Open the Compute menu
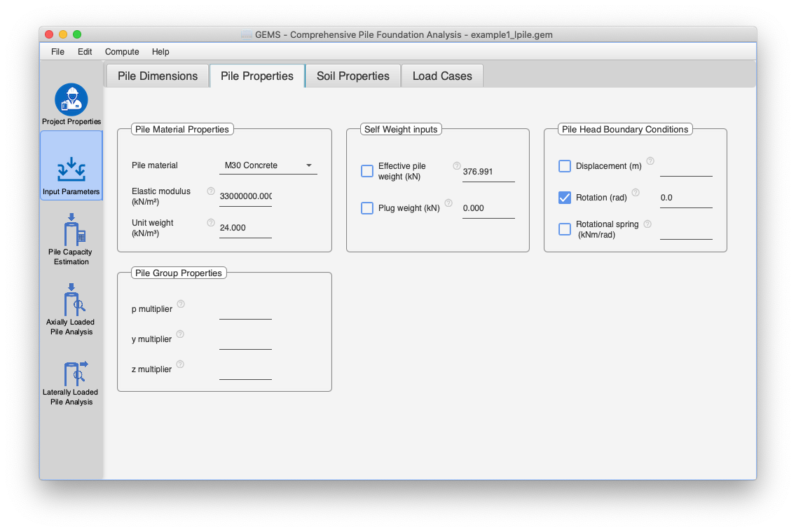The height and width of the screenshot is (532, 796). 122,52
